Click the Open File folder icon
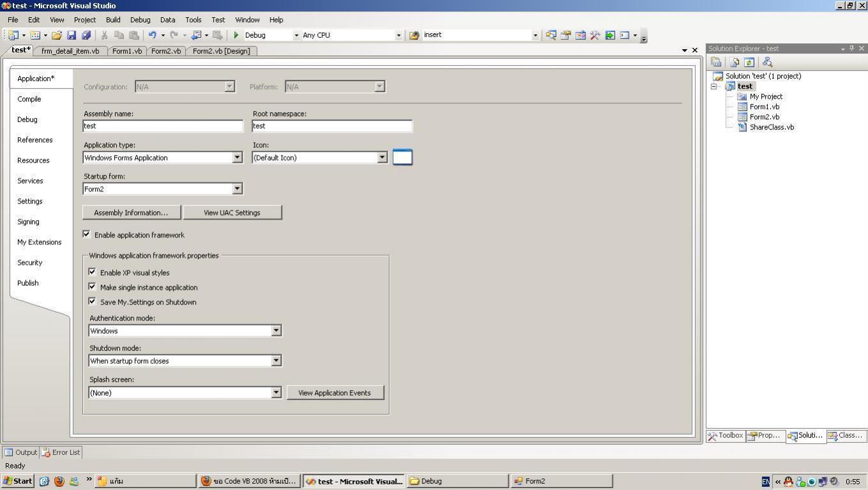The width and height of the screenshot is (868, 490). [57, 35]
